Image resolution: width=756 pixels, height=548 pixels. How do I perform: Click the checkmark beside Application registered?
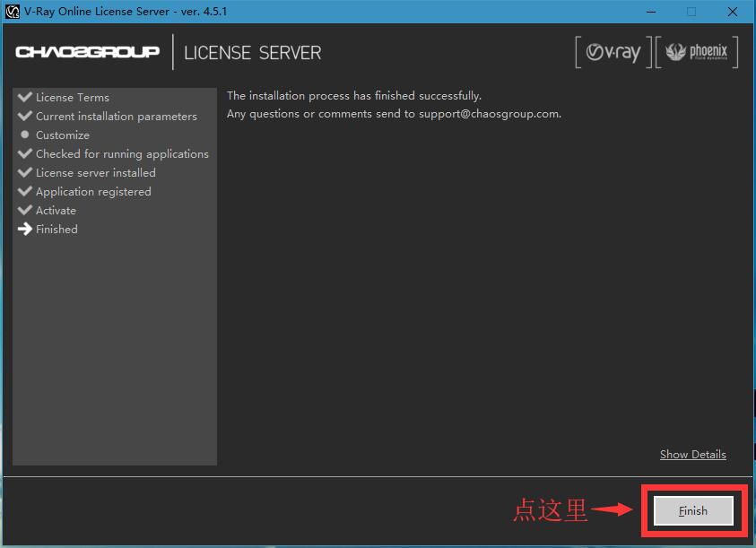[x=24, y=190]
